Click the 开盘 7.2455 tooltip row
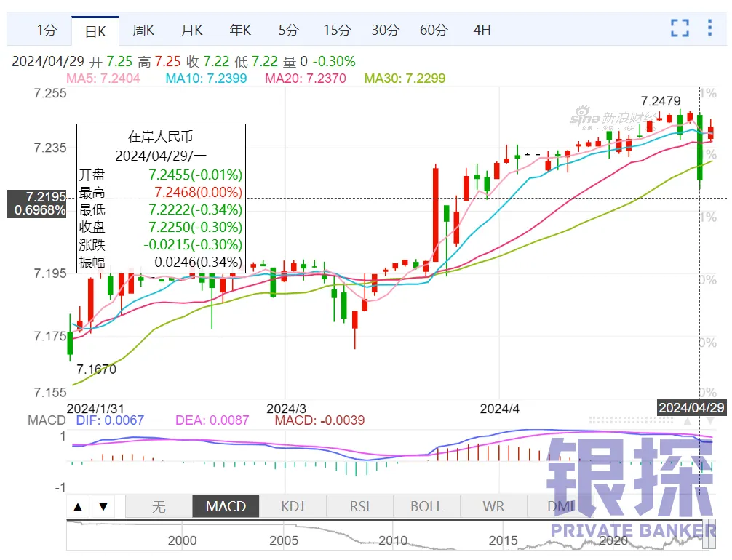 161,175
